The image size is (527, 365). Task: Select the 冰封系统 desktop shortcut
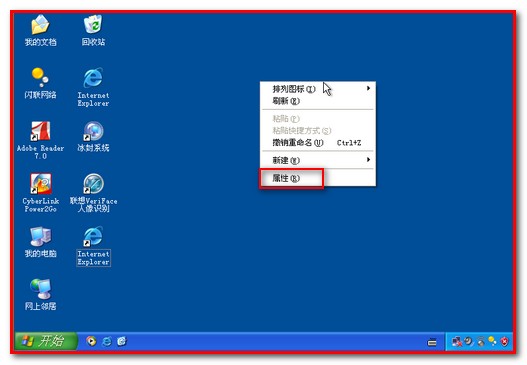point(93,136)
